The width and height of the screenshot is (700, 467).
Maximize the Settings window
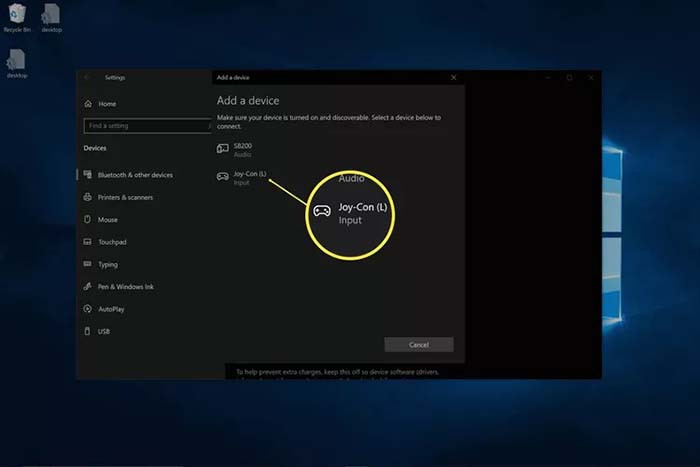pos(570,77)
